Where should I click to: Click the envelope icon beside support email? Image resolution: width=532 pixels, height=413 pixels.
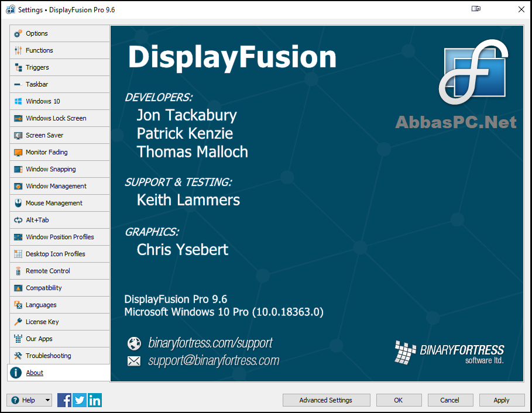coord(134,361)
